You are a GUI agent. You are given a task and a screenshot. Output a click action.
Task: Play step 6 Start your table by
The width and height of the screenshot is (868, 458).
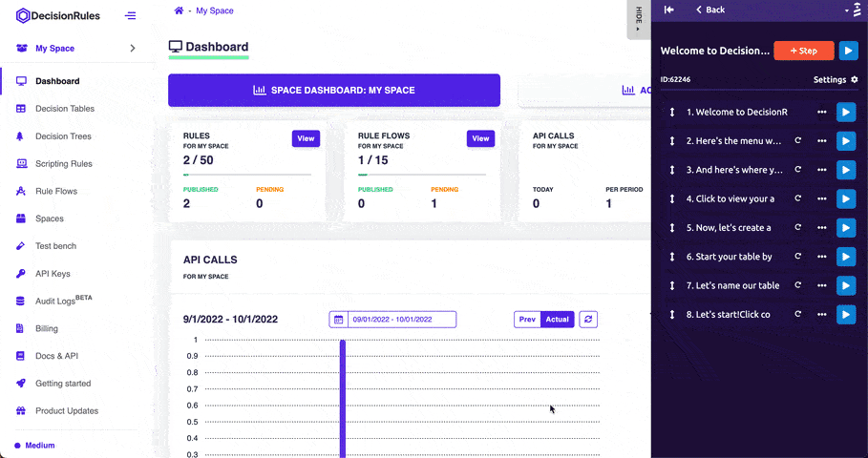846,257
